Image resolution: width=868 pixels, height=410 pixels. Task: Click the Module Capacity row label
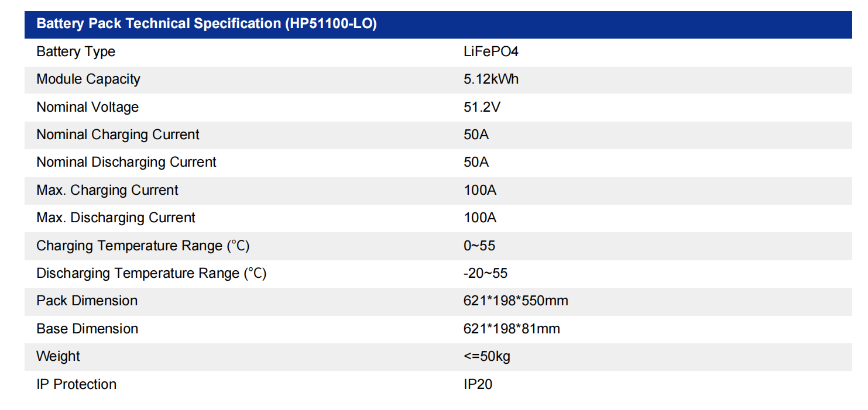click(x=88, y=79)
